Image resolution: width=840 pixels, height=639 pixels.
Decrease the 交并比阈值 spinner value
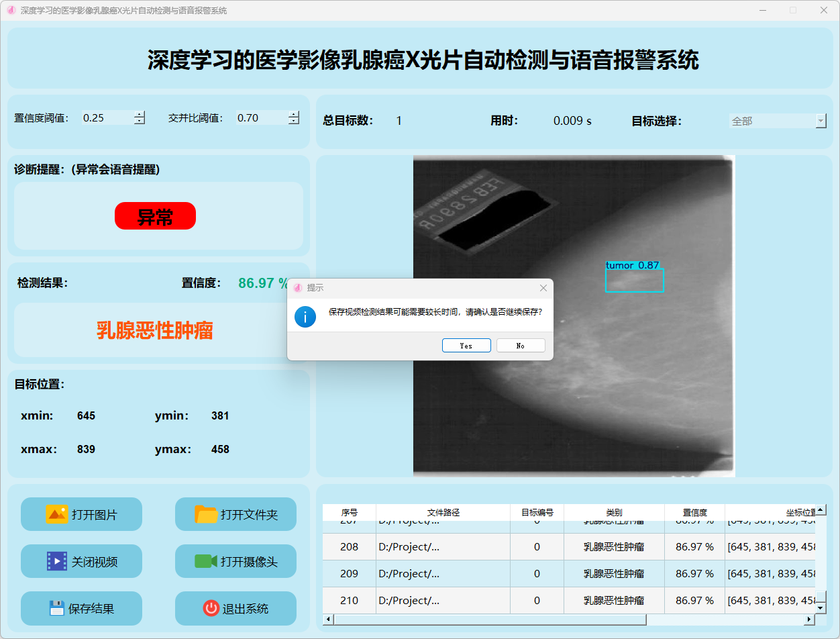pos(294,121)
